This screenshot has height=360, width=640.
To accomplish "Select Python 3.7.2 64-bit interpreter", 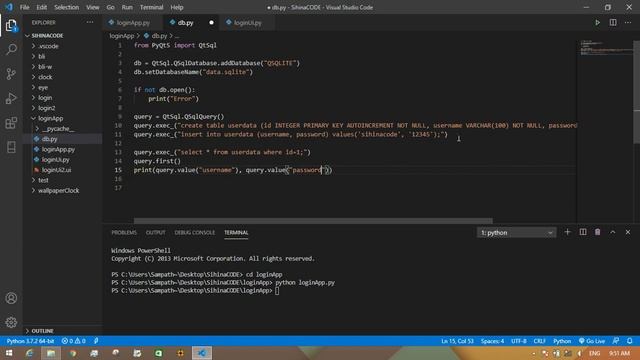I will pyautogui.click(x=30, y=341).
